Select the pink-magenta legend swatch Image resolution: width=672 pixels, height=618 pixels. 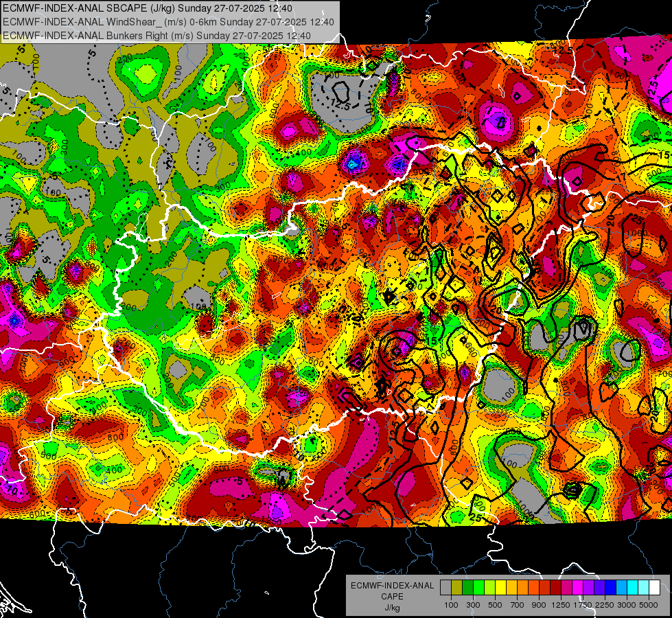coord(566,588)
